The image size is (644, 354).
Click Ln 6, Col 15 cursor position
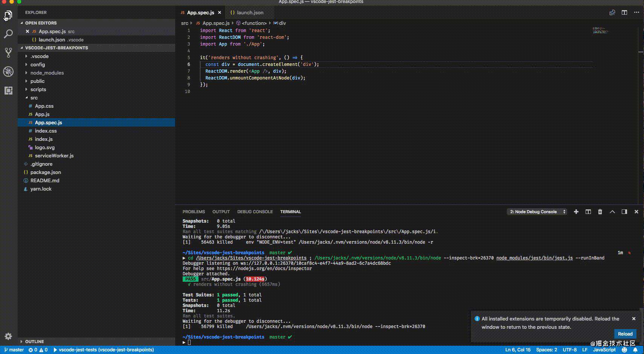point(518,350)
